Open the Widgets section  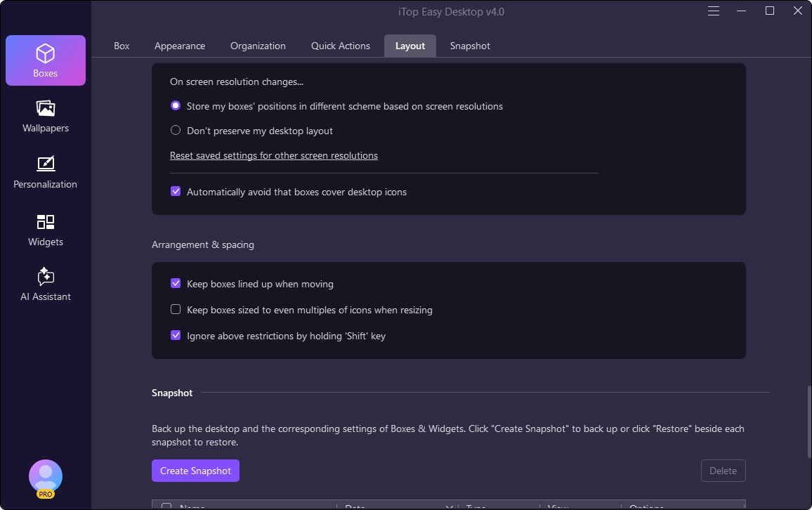tap(46, 230)
